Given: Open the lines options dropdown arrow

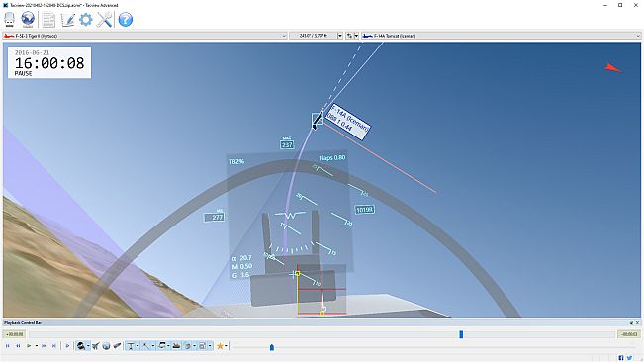Looking at the screenshot, I should click(153, 346).
